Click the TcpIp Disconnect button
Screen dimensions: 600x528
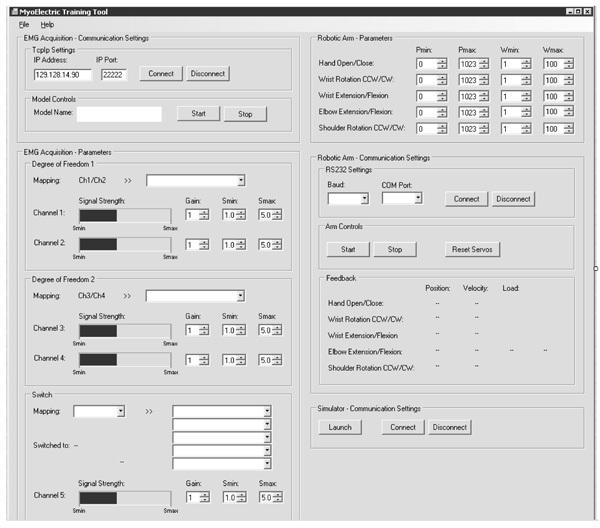pyautogui.click(x=207, y=73)
